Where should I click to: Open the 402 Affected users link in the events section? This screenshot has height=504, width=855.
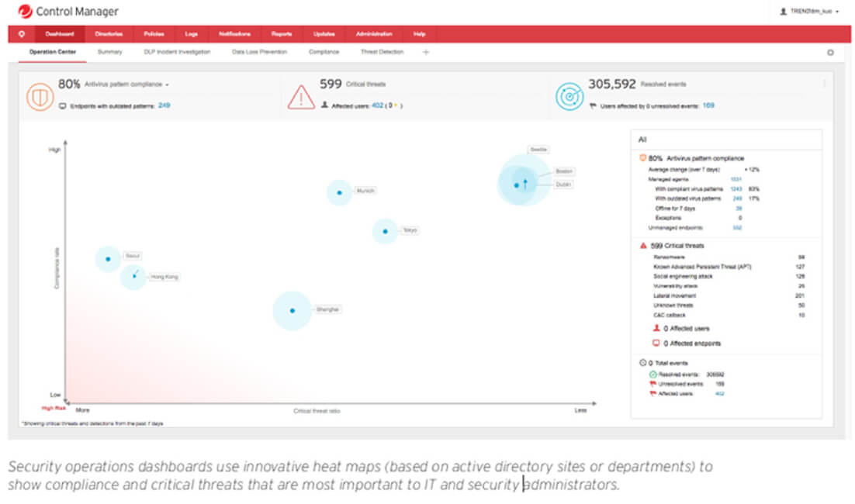click(720, 394)
